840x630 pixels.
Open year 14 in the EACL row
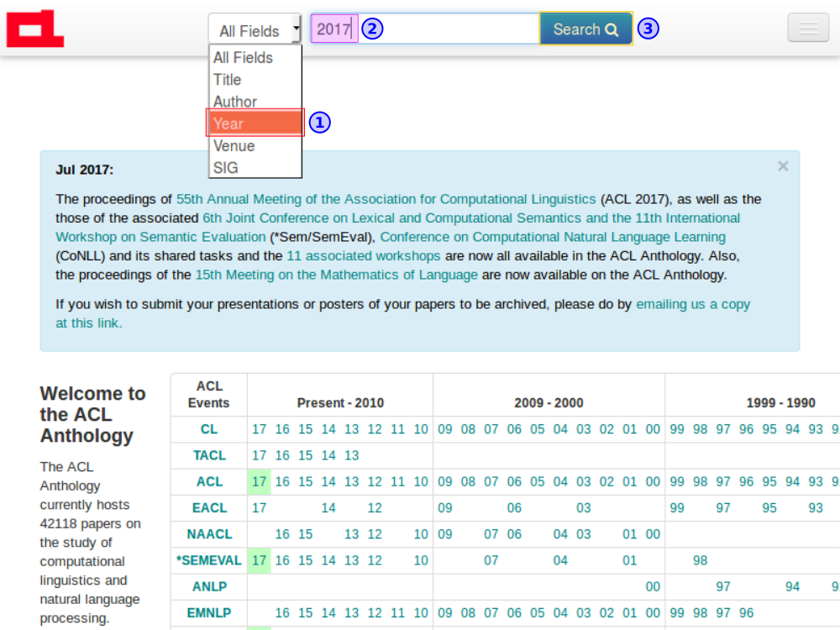(x=328, y=508)
